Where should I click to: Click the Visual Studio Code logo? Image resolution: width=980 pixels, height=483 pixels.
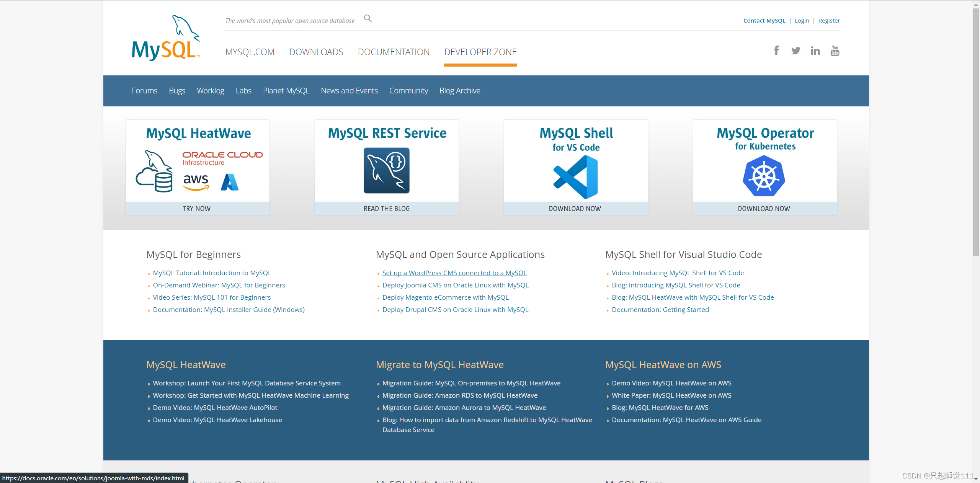576,177
